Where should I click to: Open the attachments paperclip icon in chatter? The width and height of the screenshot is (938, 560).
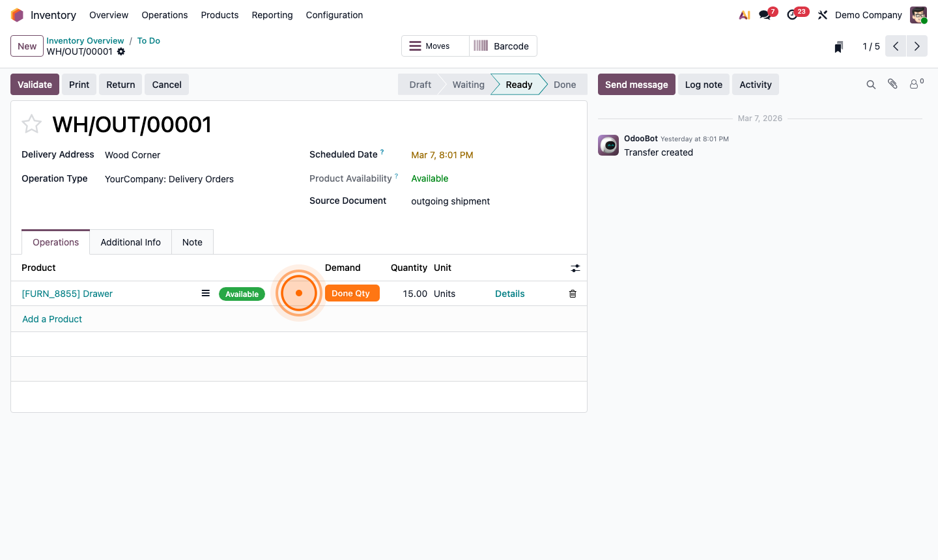[892, 85]
